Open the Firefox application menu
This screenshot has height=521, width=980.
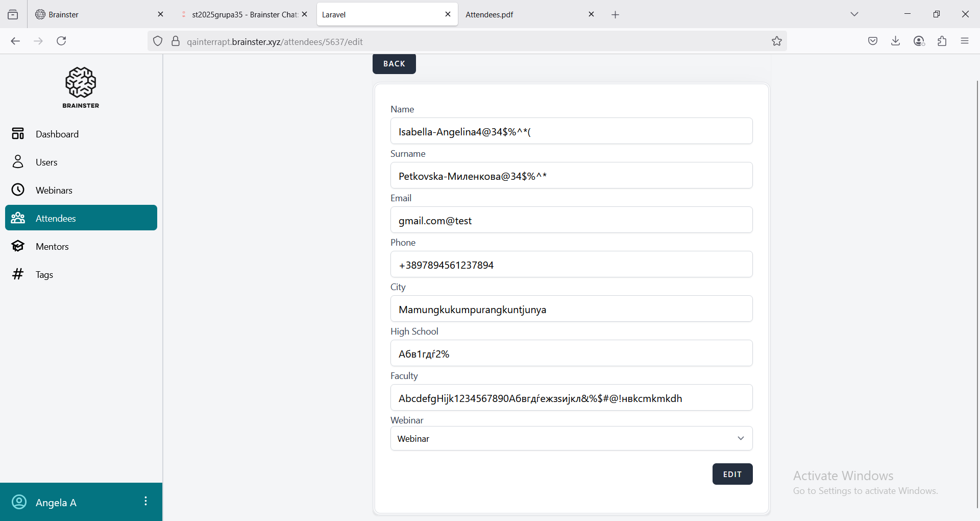tap(964, 41)
